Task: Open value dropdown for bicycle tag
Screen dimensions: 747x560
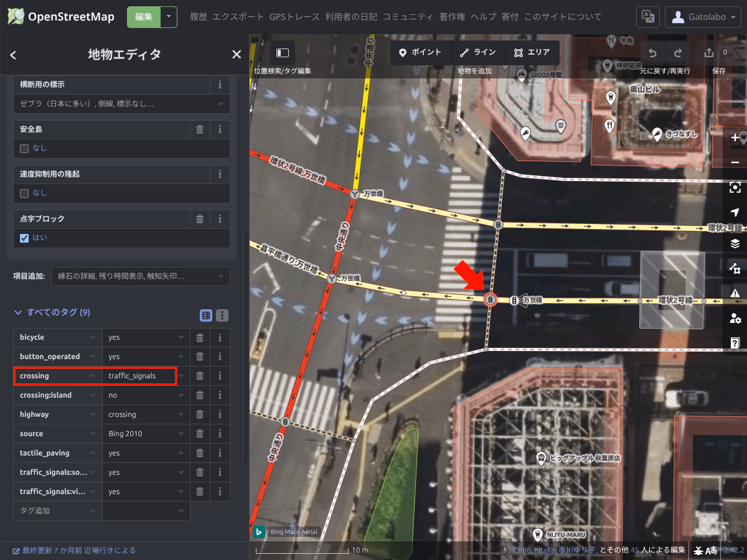Action: pos(181,337)
